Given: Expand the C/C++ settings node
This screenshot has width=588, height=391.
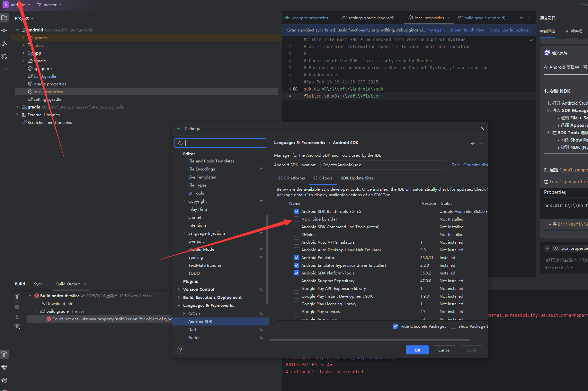Looking at the screenshot, I should click(x=184, y=313).
